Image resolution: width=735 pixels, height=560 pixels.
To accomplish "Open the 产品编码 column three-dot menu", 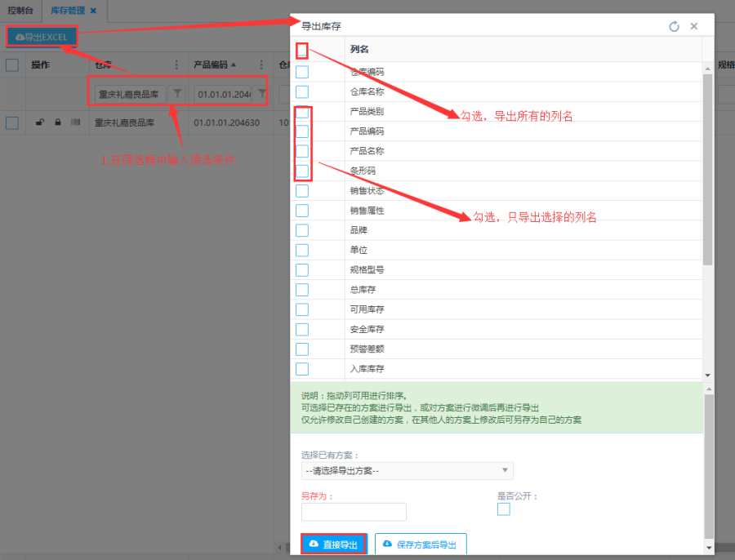I will pos(261,64).
